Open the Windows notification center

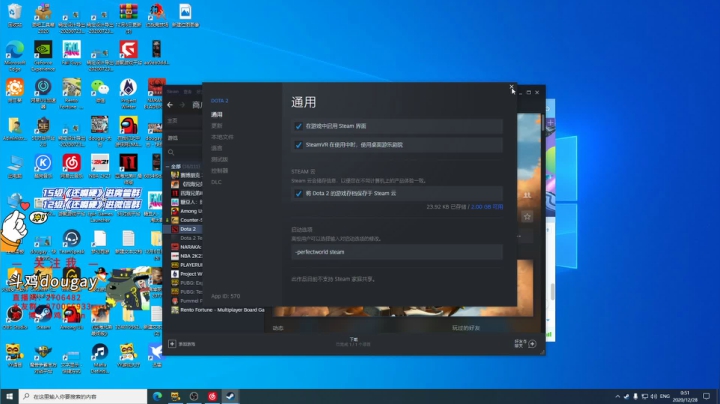[706, 396]
